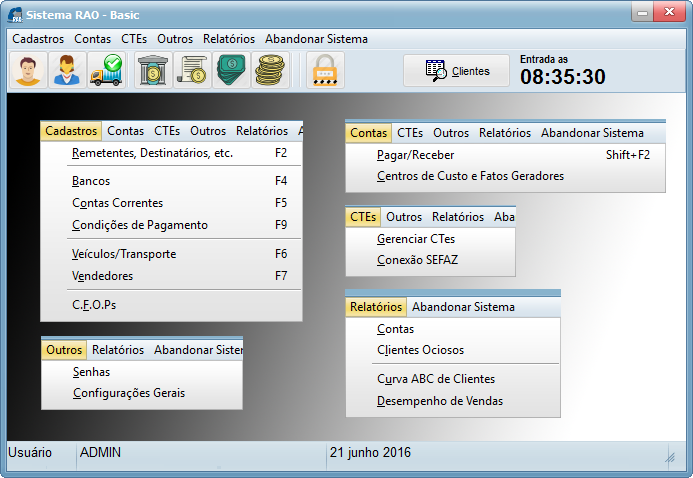Click the Clientes search button

457,71
